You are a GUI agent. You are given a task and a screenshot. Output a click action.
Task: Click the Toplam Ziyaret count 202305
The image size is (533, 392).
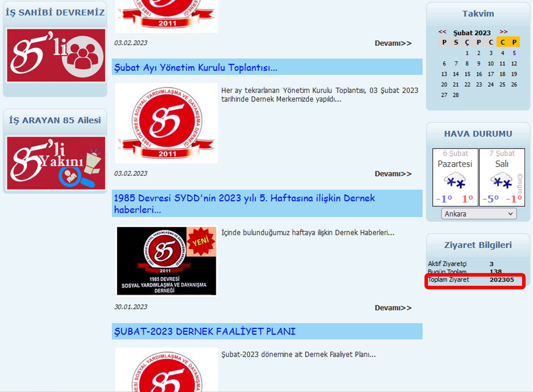click(x=502, y=279)
